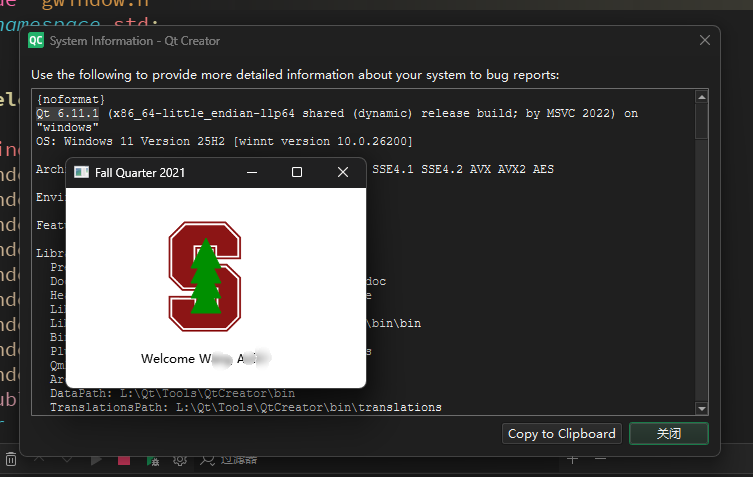Close the System Information dialog with X
The height and width of the screenshot is (477, 753).
click(704, 40)
